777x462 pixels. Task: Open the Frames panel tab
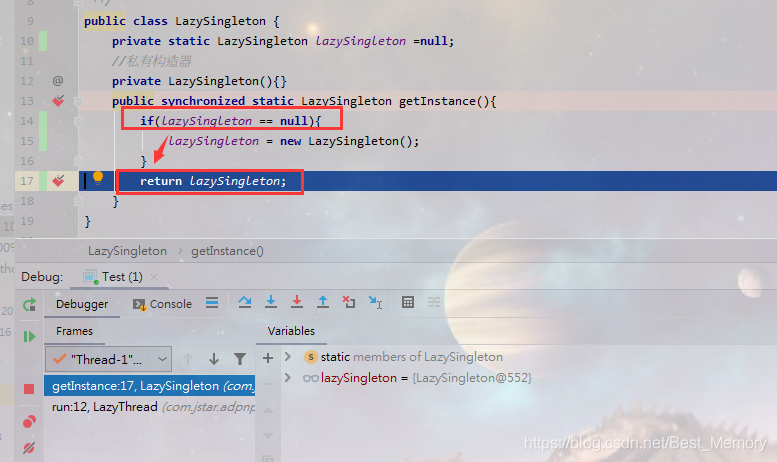[x=74, y=331]
